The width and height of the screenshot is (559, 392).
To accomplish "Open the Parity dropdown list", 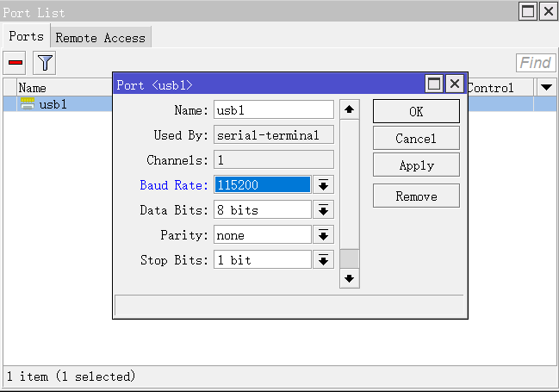I will (324, 235).
